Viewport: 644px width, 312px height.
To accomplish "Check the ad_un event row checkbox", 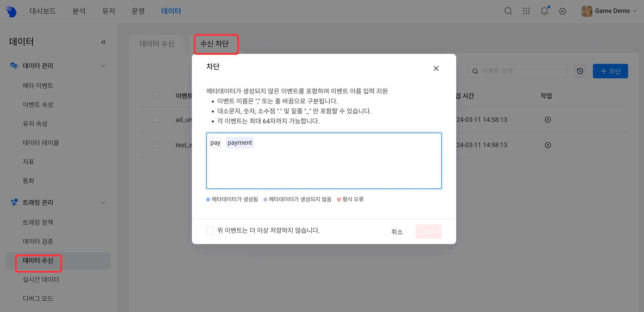I will (x=155, y=119).
